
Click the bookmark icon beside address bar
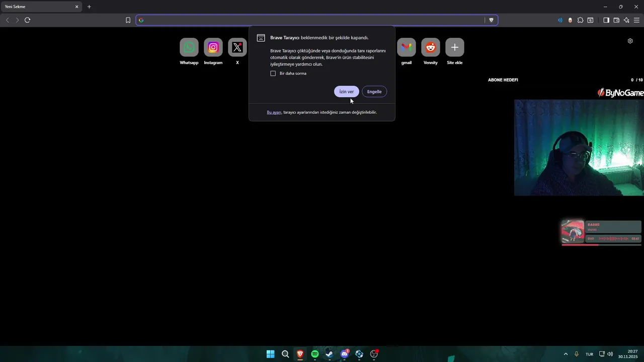[128, 20]
